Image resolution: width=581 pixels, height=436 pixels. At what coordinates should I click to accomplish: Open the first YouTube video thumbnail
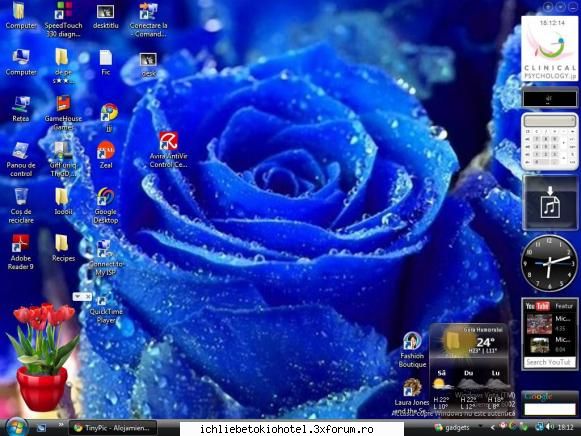pos(539,324)
